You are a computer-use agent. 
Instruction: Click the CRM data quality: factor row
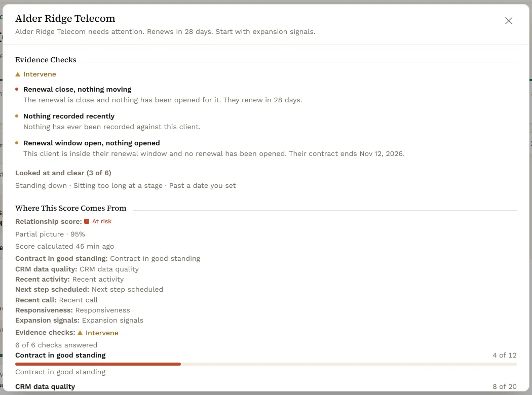77,269
